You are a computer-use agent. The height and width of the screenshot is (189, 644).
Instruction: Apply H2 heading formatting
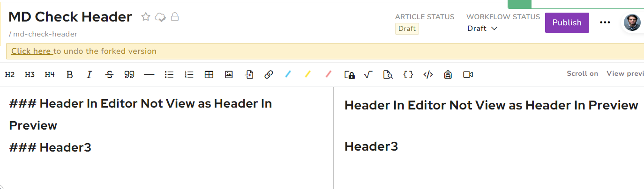(x=10, y=74)
